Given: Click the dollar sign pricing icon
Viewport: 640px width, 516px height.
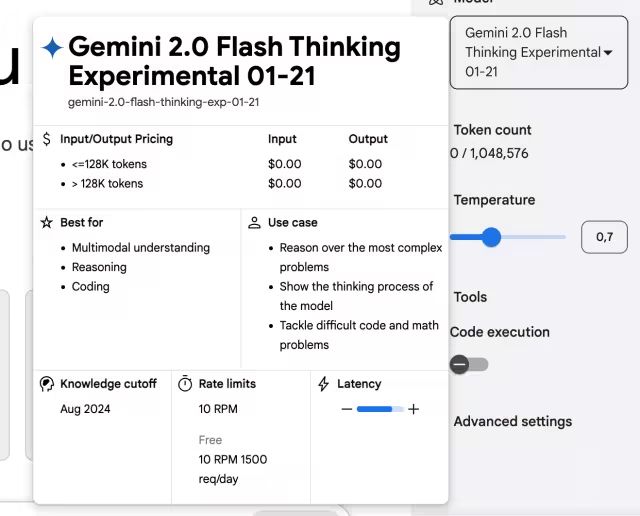Looking at the screenshot, I should coord(47,139).
